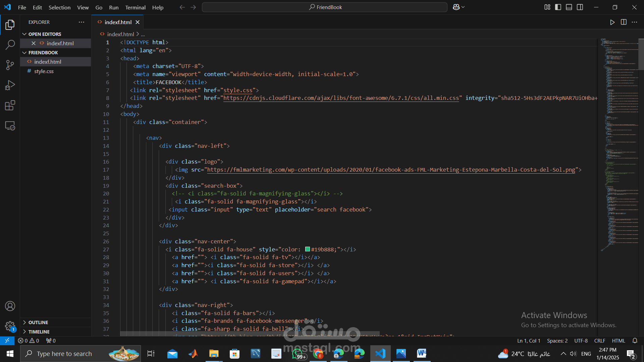Split the editor to the right
This screenshot has width=644, height=362.
click(x=624, y=22)
